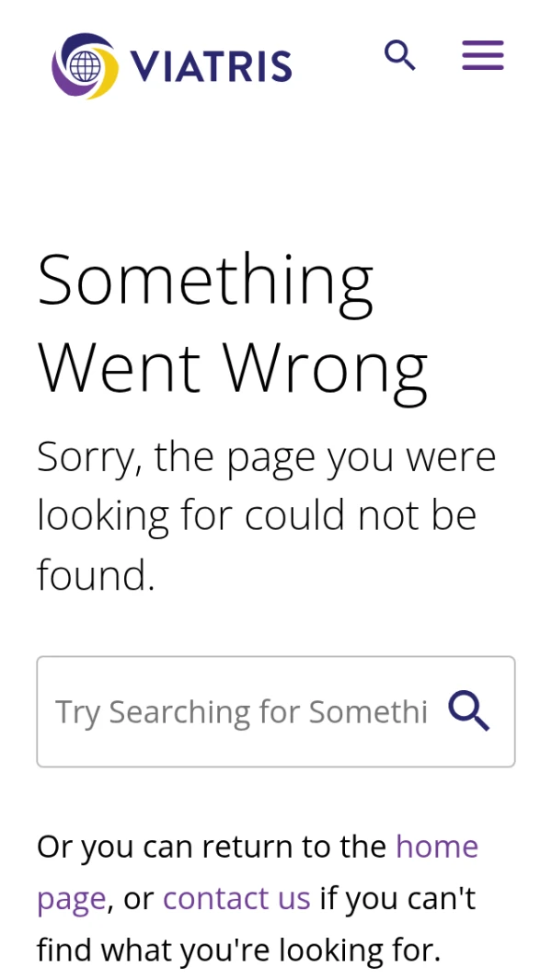This screenshot has height=980, width=552.
Task: Click the word page in the purple link
Action: pyautogui.click(x=71, y=899)
